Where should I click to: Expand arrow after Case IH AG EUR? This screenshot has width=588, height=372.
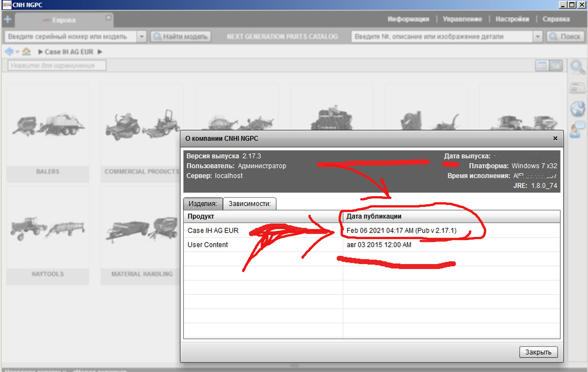click(x=100, y=52)
